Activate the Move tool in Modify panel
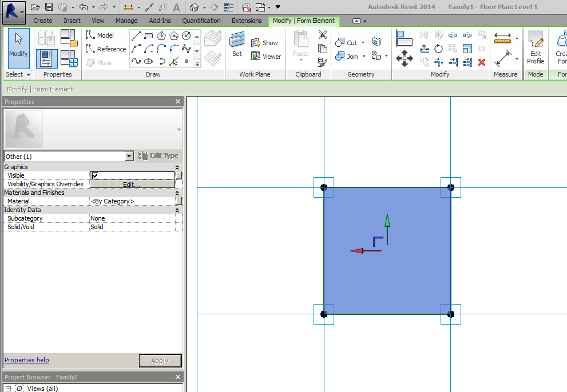This screenshot has height=392, width=567. pos(405,58)
